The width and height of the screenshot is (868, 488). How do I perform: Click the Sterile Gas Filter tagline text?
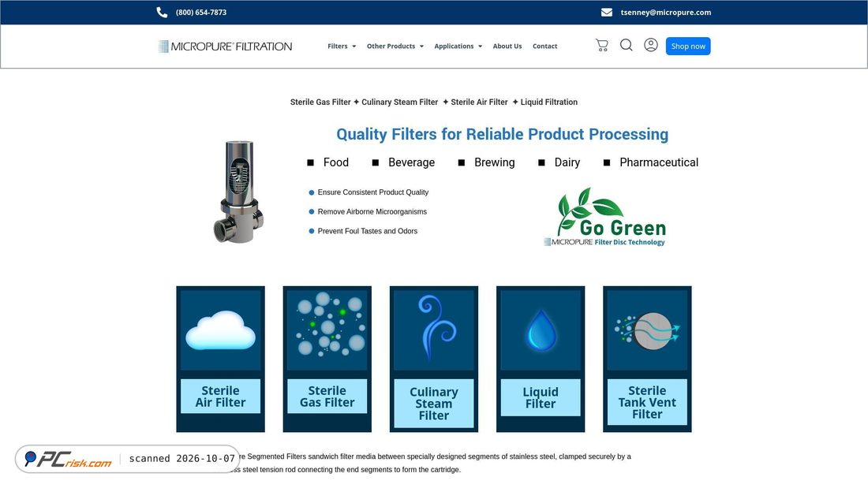click(x=320, y=102)
